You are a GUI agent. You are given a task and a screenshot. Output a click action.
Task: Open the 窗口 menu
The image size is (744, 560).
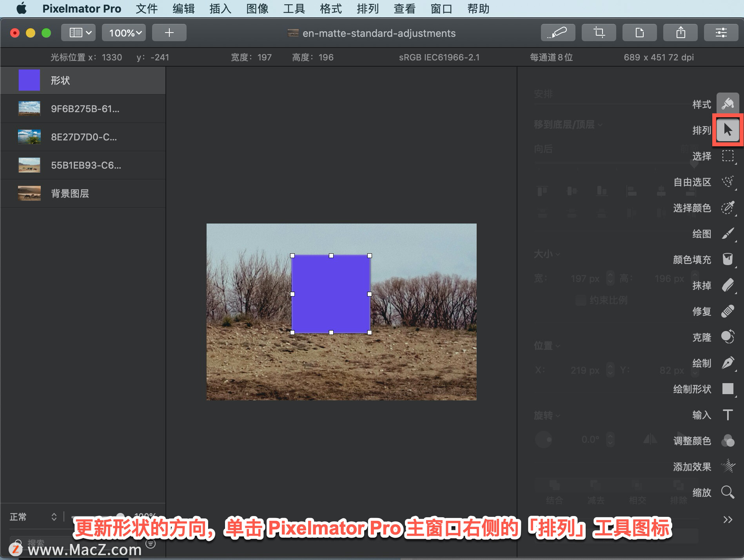[x=441, y=9]
